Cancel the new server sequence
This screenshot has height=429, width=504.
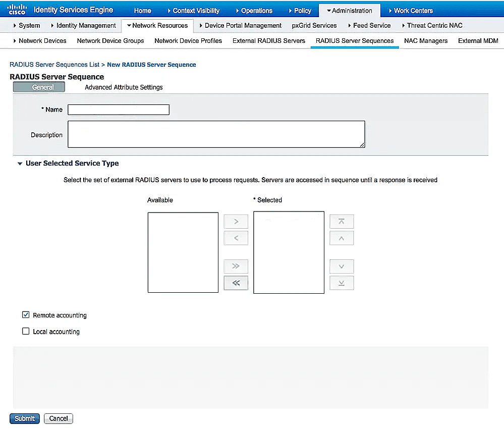click(x=59, y=418)
